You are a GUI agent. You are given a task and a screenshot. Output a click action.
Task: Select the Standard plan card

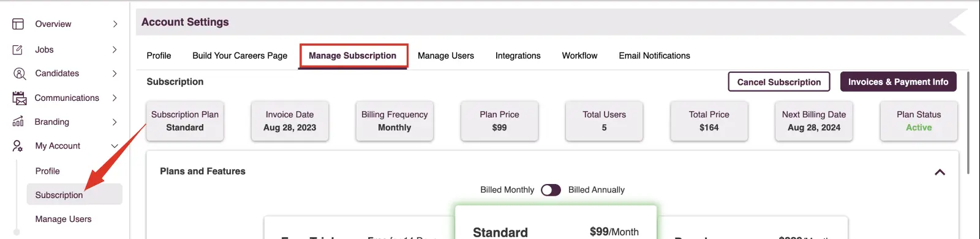click(556, 222)
